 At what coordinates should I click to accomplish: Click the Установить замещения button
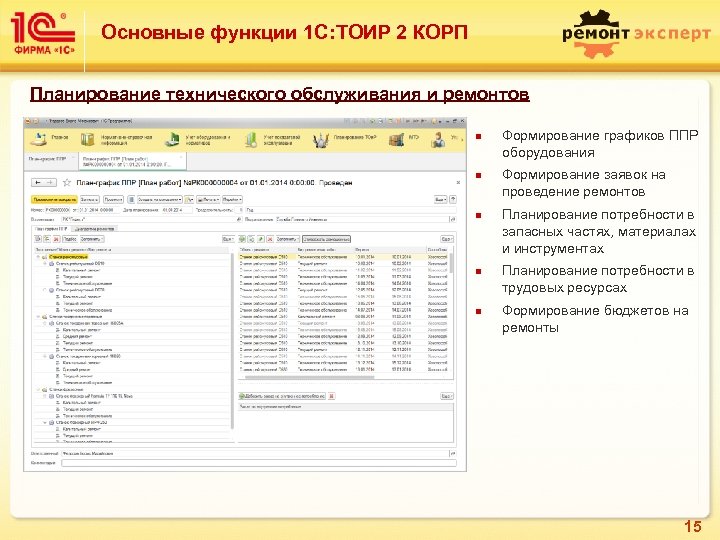coord(326,239)
